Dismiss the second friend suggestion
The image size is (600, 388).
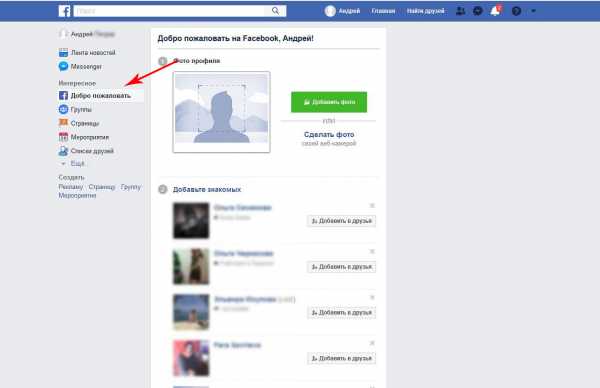click(372, 251)
